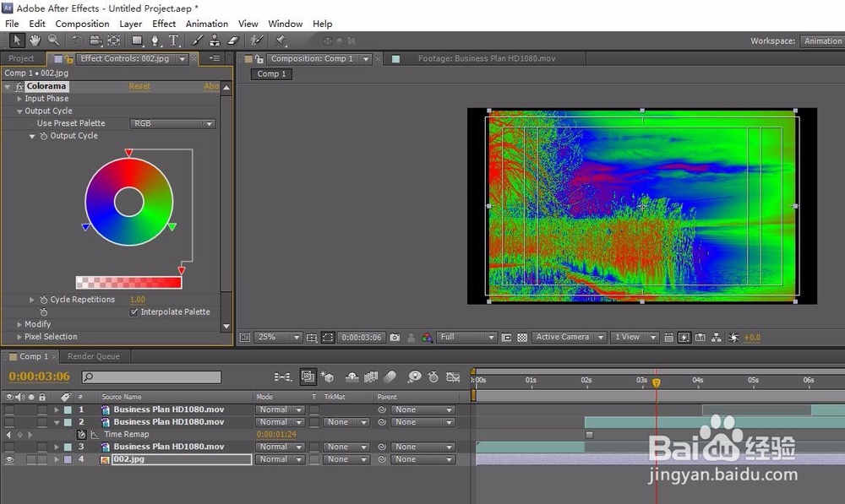Open the Active Camera view dropdown
Viewport: 845px width, 504px height.
[x=569, y=338]
